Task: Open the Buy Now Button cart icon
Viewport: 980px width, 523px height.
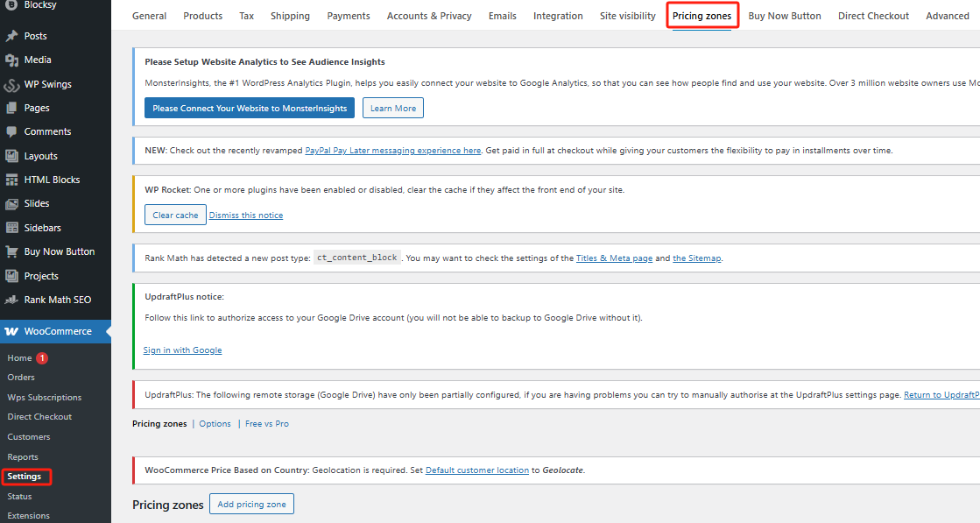Action: 11,251
